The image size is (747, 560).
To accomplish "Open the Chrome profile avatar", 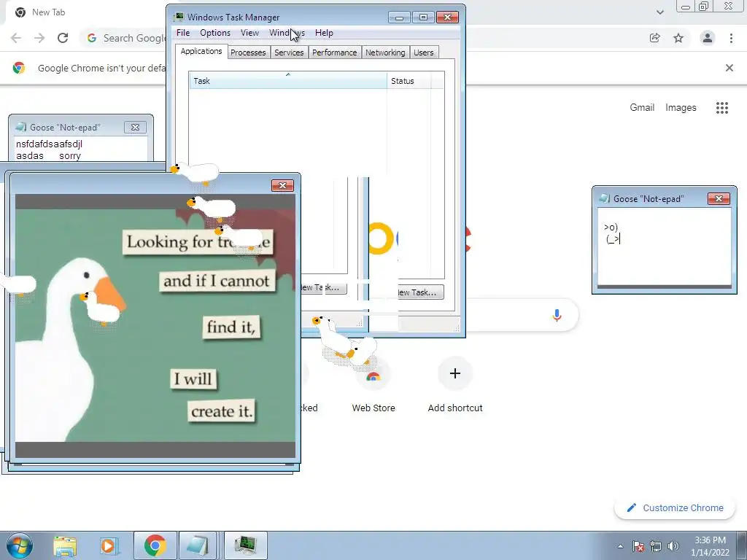I will tap(708, 38).
